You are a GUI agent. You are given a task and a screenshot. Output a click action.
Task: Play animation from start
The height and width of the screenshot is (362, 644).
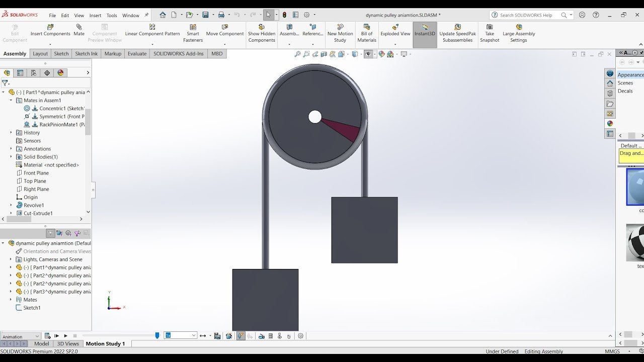pyautogui.click(x=56, y=336)
